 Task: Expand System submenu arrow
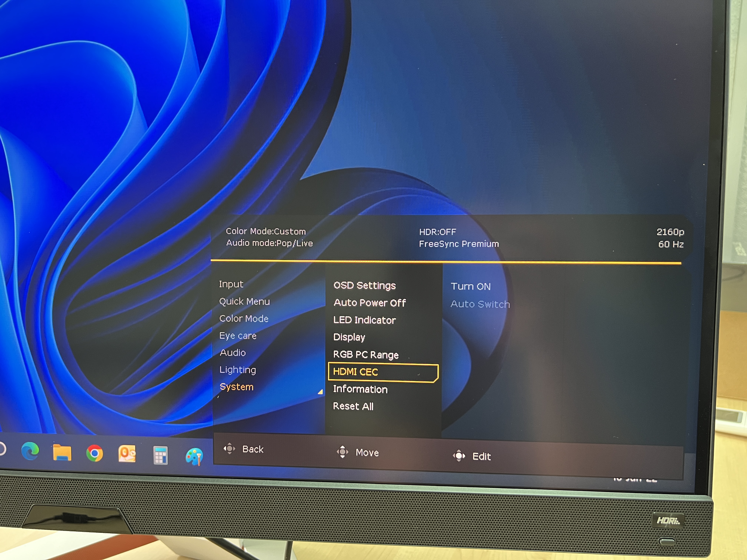(x=320, y=392)
